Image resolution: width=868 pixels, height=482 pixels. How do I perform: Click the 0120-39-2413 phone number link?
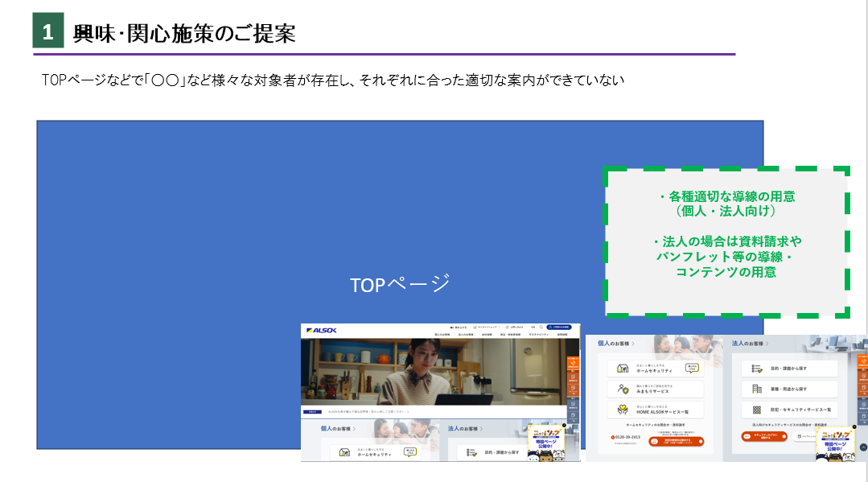(x=625, y=436)
